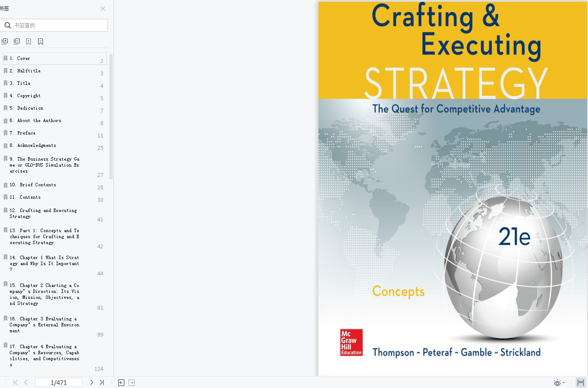Viewport: 588px width, 388px height.
Task: Click the next view forward icon
Action: click(132, 382)
